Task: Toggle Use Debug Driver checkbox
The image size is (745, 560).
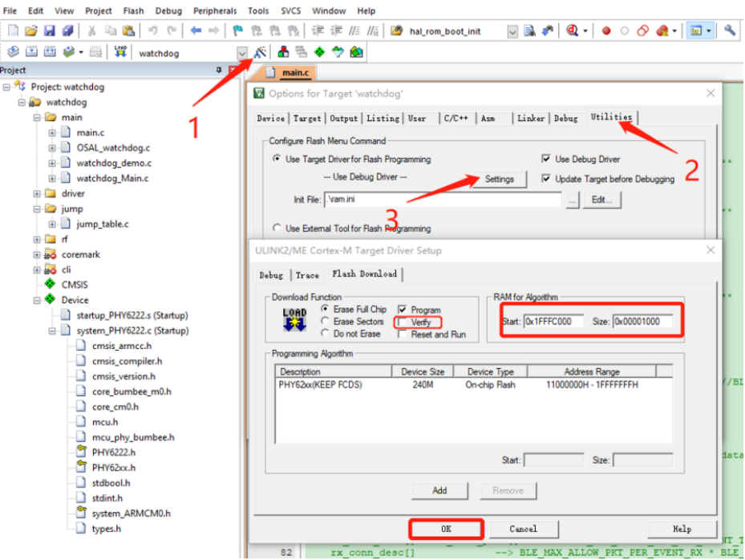Action: [546, 159]
